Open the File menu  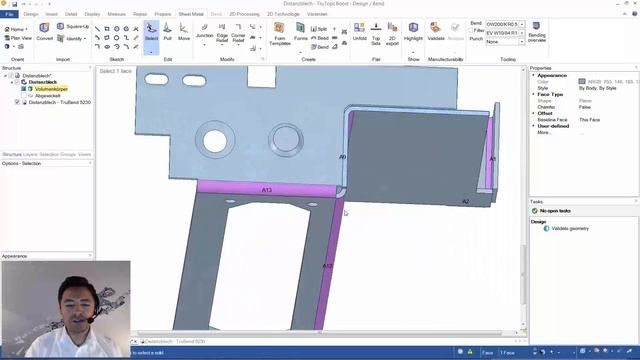click(x=9, y=14)
